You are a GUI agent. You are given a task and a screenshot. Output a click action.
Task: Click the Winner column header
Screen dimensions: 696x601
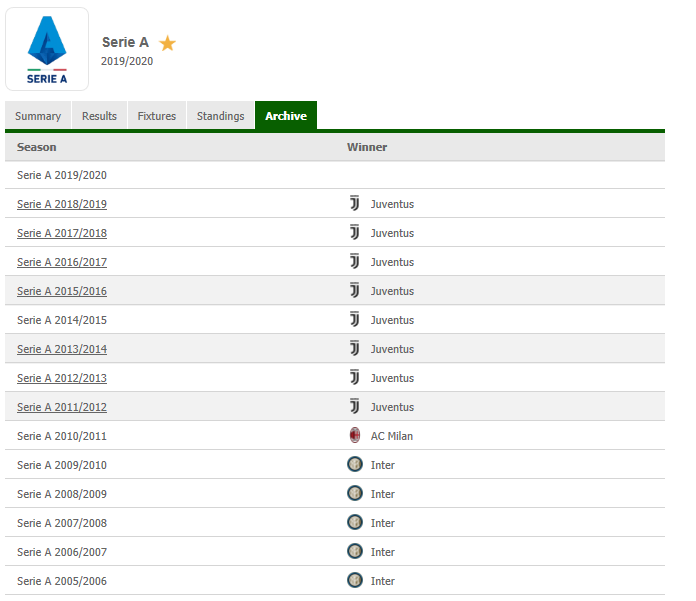tap(367, 147)
